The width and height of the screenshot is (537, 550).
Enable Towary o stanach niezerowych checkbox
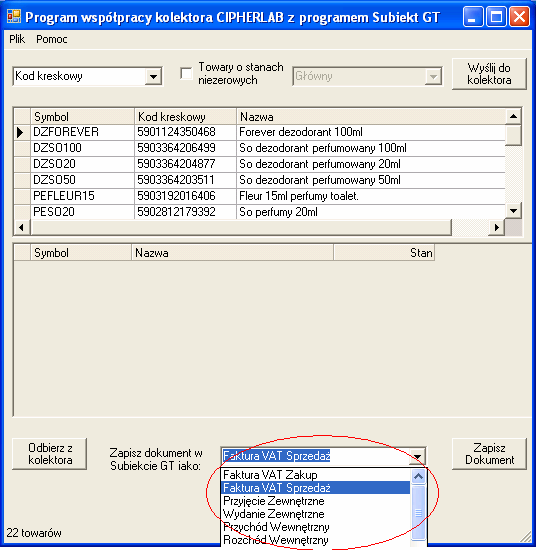click(186, 73)
